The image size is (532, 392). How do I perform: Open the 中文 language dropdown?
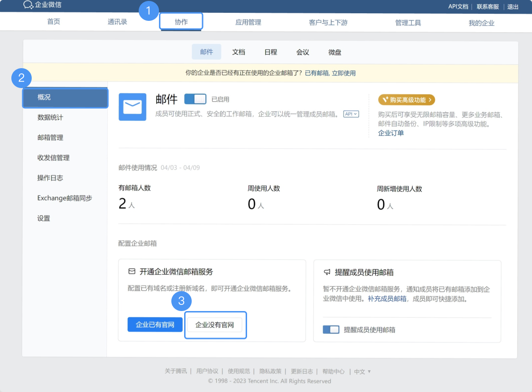(362, 372)
